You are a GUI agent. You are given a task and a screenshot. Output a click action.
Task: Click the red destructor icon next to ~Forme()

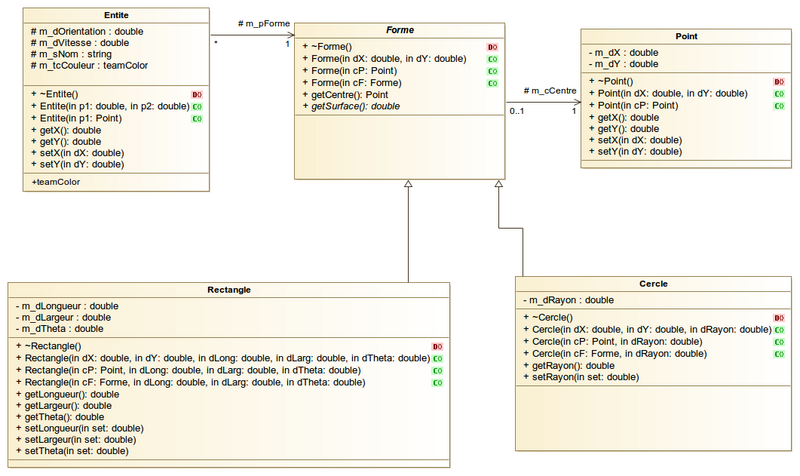(493, 47)
